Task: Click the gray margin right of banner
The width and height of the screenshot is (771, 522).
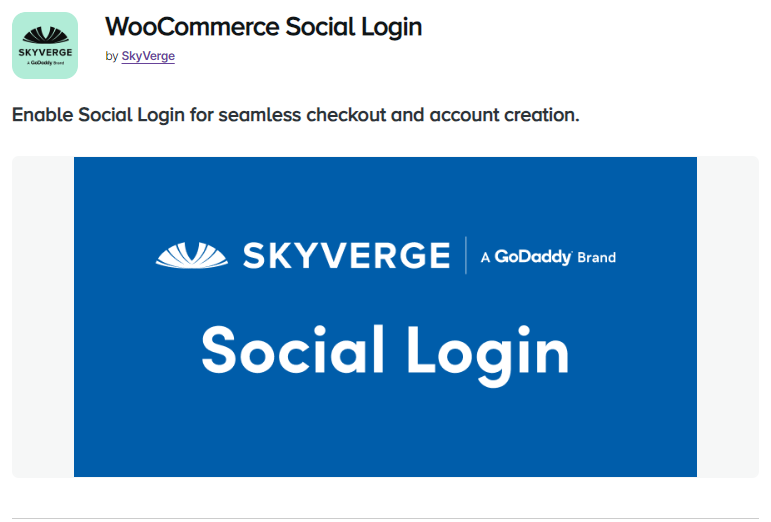Action: point(728,317)
